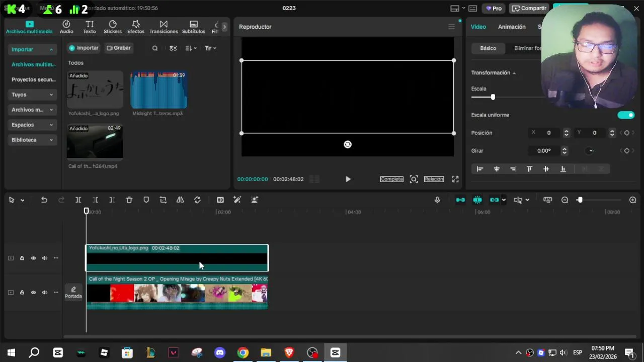
Task: Click the Position Y stepper arrows
Action: click(x=612, y=133)
